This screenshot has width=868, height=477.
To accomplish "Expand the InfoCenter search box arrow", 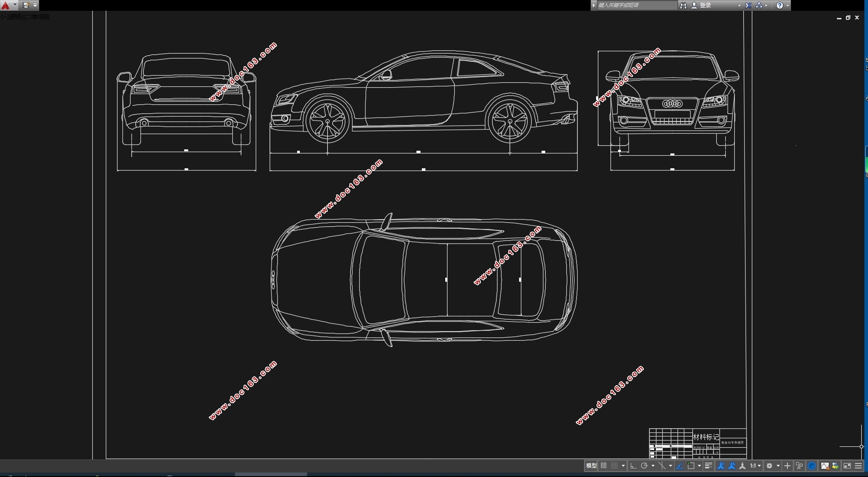I will tap(594, 5).
